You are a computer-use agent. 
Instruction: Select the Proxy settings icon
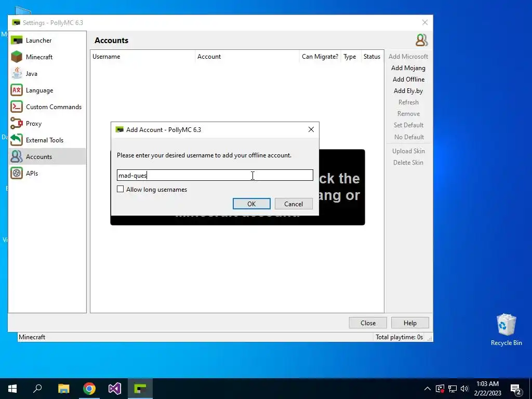click(16, 124)
